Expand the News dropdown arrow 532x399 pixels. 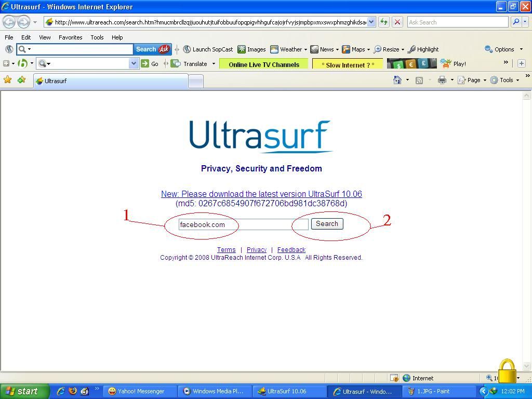(337, 49)
